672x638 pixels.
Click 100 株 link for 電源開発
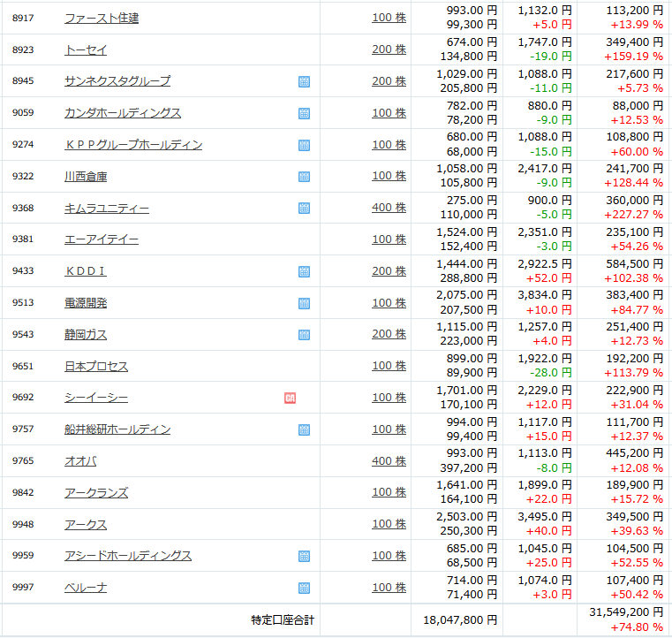389,303
